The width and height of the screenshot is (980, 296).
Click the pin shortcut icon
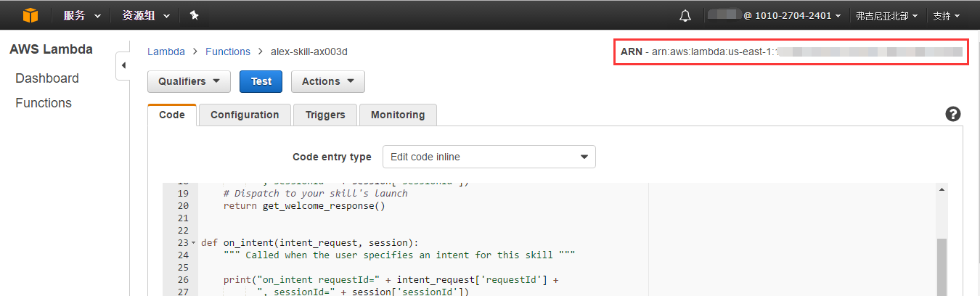coord(194,15)
